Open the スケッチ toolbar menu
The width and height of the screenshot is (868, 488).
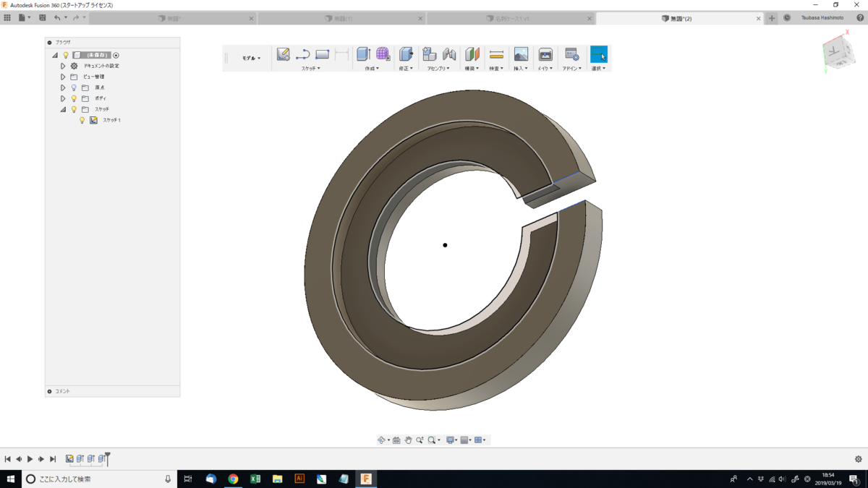[310, 68]
